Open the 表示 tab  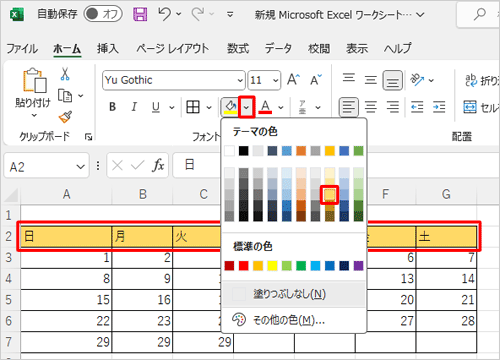pos(357,49)
